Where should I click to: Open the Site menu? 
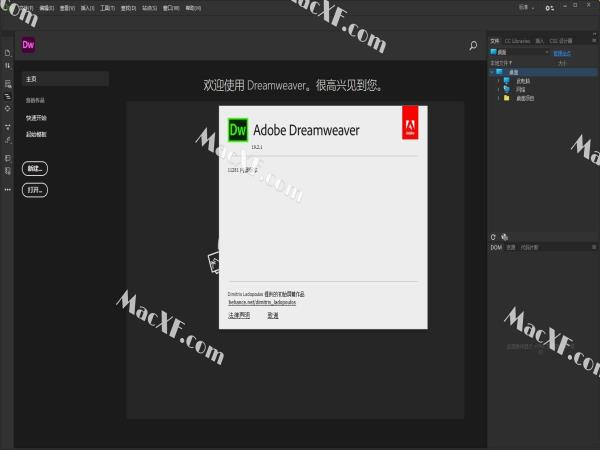(149, 8)
